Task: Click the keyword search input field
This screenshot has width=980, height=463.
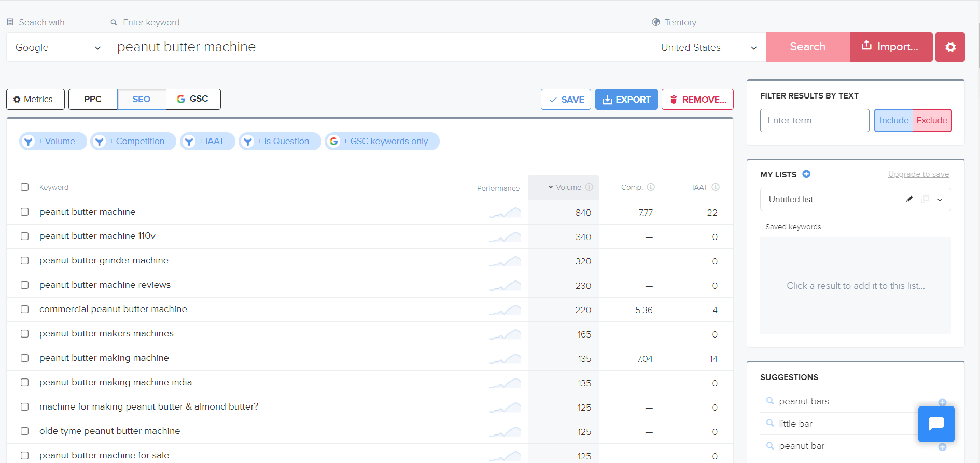Action: tap(381, 47)
